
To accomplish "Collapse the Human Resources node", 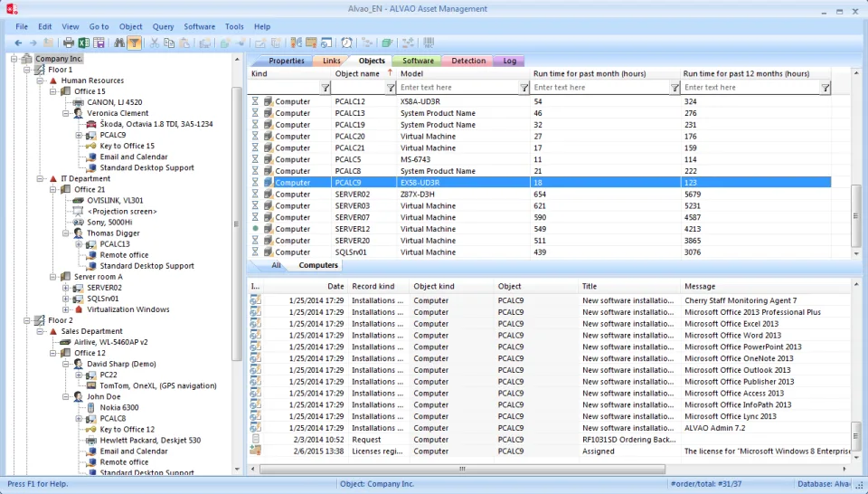I will (x=40, y=81).
